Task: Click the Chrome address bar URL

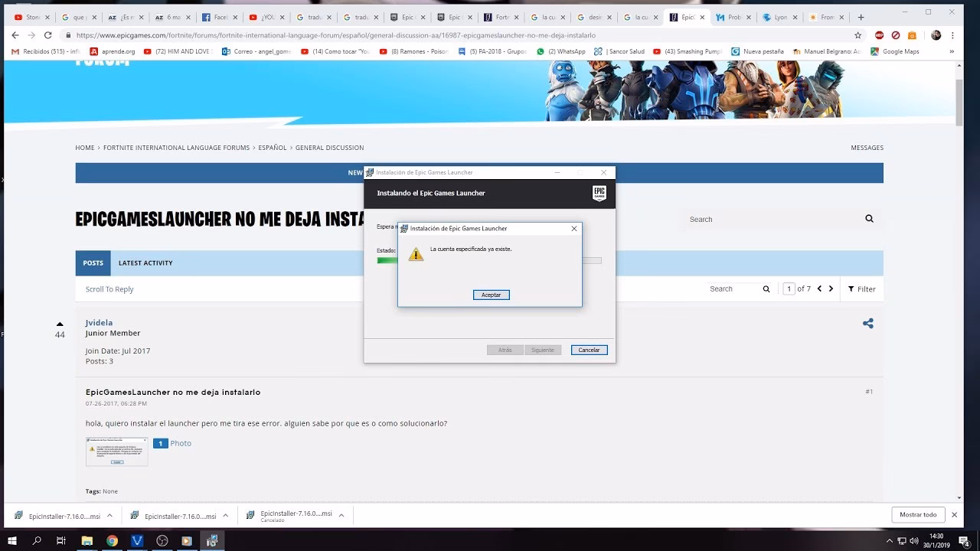Action: tap(335, 35)
